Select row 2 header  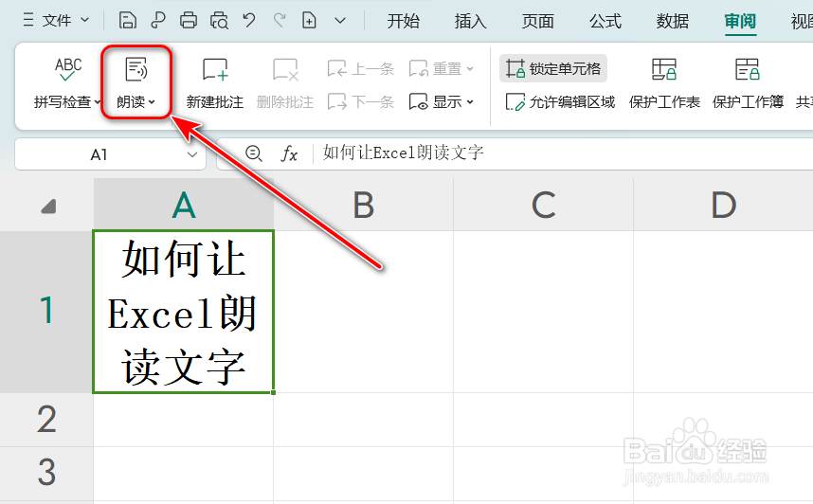pyautogui.click(x=46, y=420)
